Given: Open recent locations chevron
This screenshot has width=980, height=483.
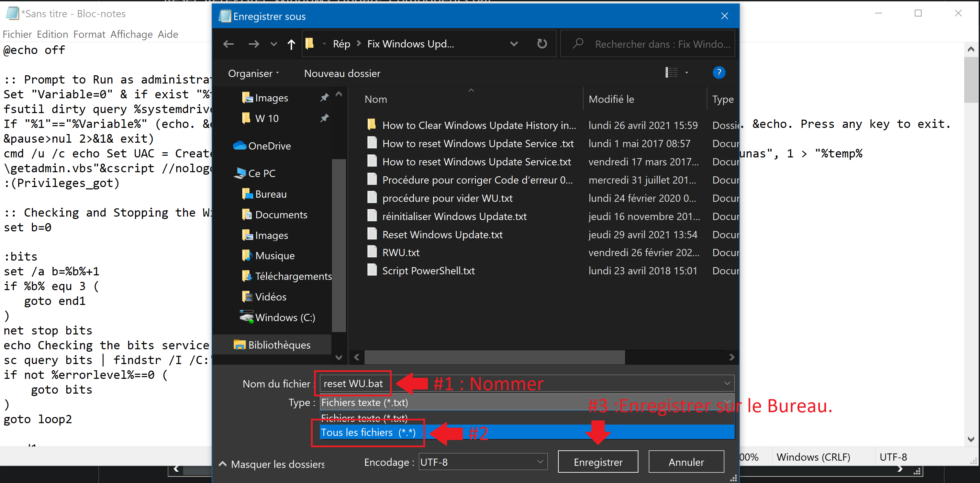Looking at the screenshot, I should point(274,44).
